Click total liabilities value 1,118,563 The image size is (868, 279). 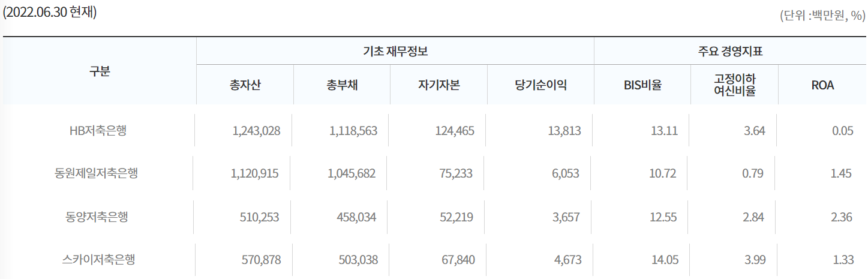(x=353, y=130)
